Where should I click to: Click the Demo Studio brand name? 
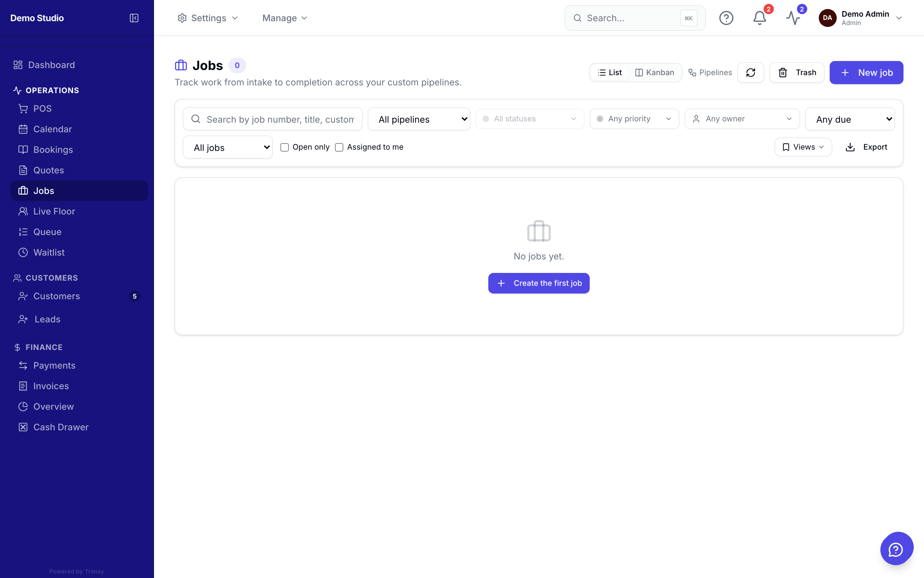pyautogui.click(x=37, y=18)
